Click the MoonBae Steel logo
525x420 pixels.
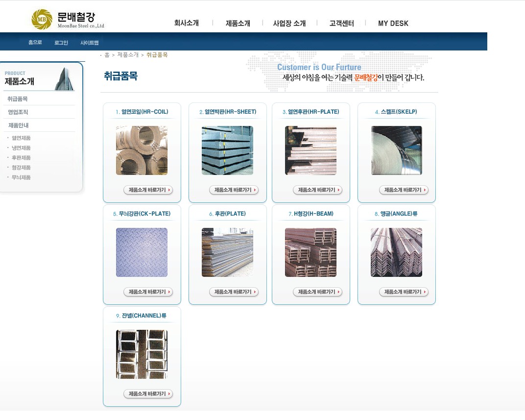pyautogui.click(x=68, y=20)
